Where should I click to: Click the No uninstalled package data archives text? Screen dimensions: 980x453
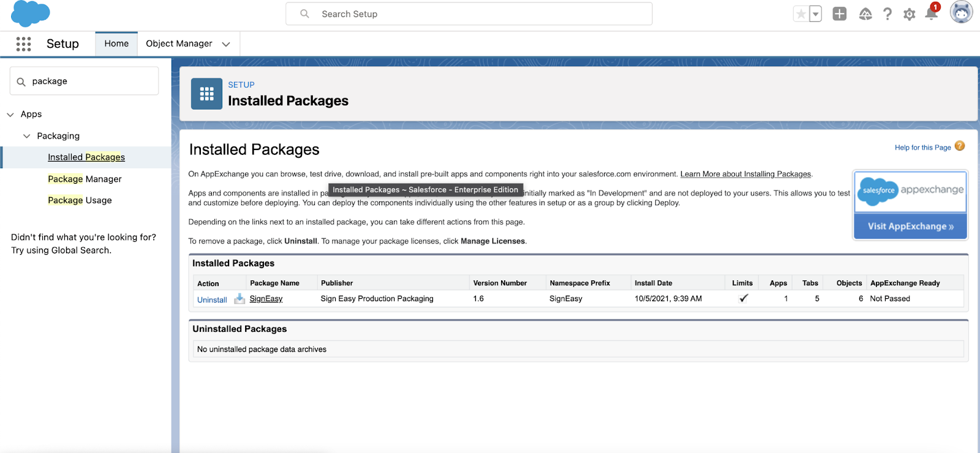click(262, 350)
